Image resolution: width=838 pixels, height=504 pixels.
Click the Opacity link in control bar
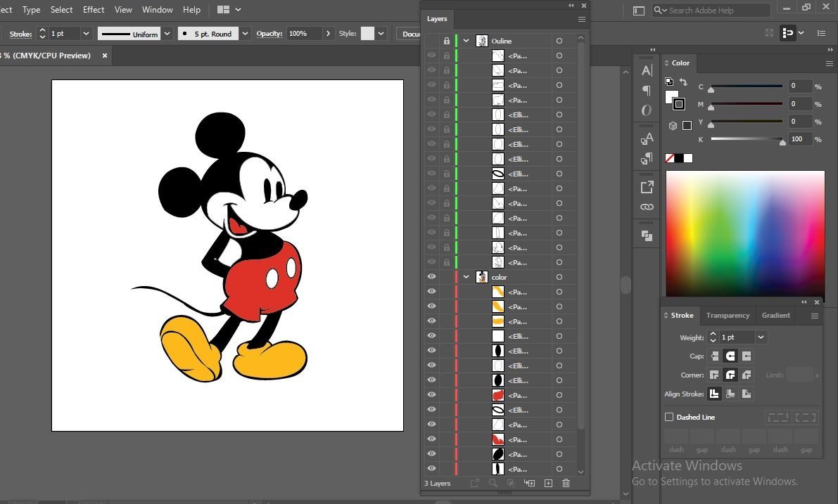(x=269, y=34)
